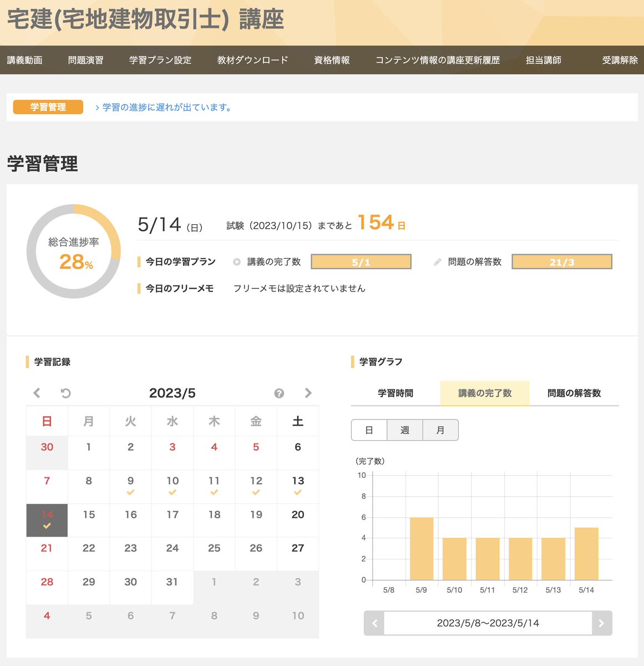The image size is (644, 666).
Task: Select 日 graph period toggle
Action: pos(369,430)
